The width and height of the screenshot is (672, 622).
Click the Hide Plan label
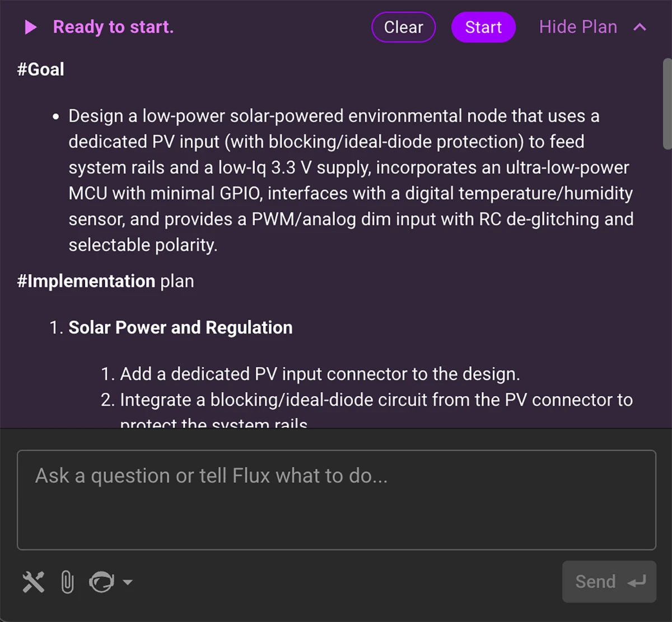577,26
